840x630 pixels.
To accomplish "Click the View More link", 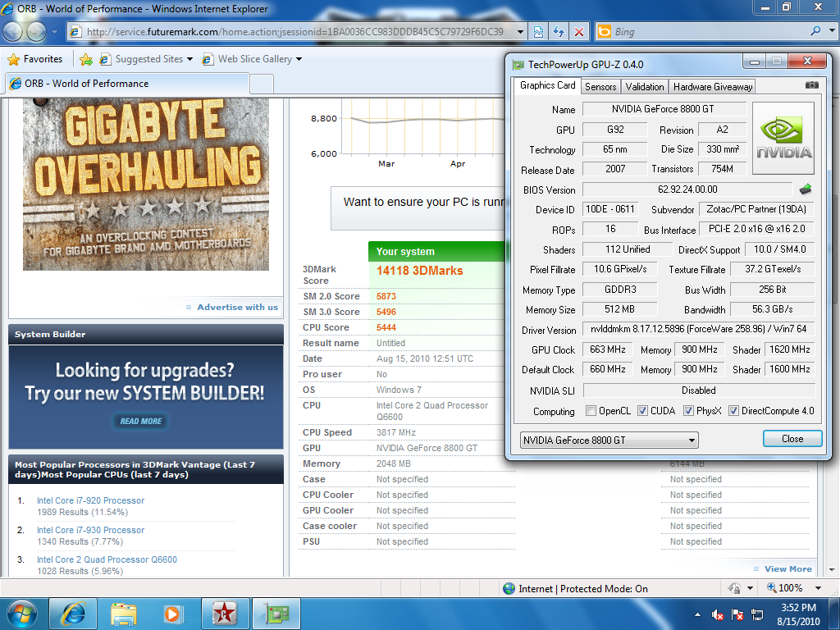I will [x=788, y=569].
